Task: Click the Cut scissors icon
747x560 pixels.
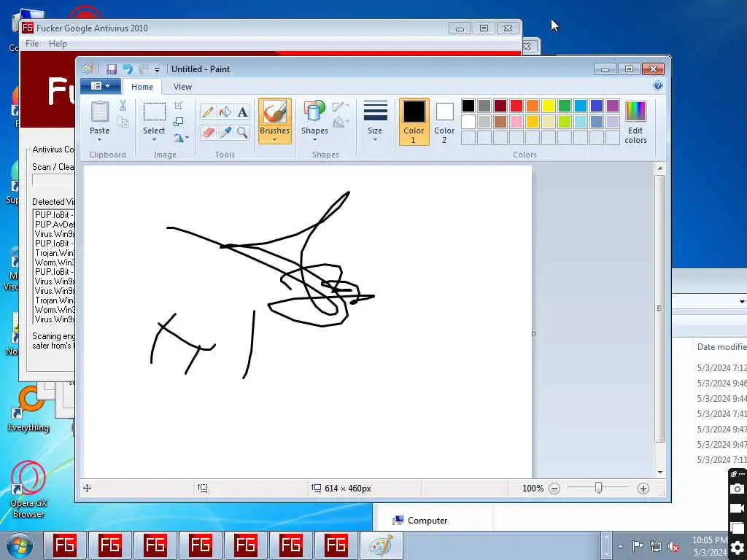Action: [123, 106]
